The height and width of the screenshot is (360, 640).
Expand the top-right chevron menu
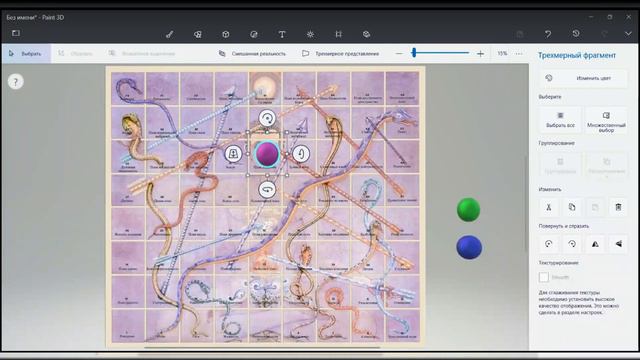click(x=628, y=34)
